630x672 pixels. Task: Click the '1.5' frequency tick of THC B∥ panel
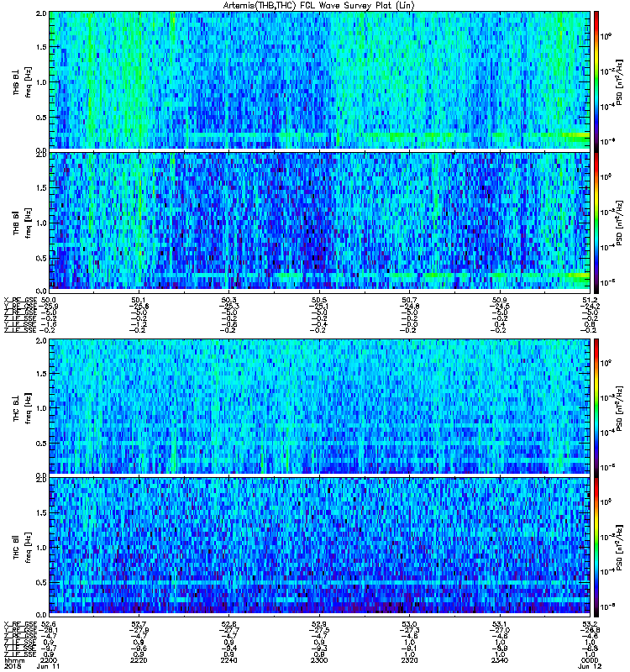point(41,512)
